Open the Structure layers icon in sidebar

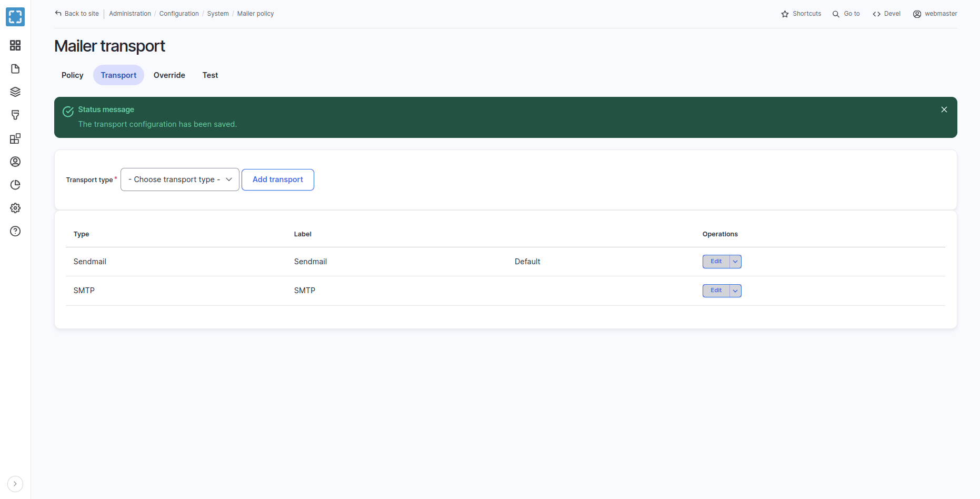[15, 92]
